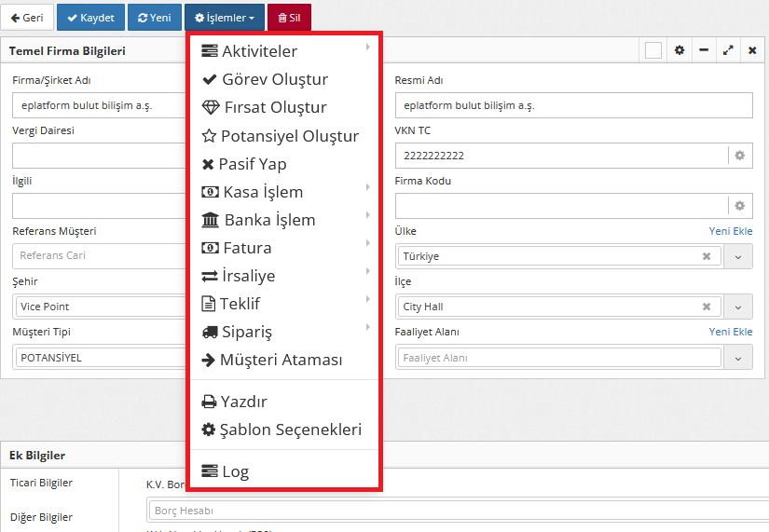Collapse the Temel Firma Bilgileri panel

tap(704, 50)
